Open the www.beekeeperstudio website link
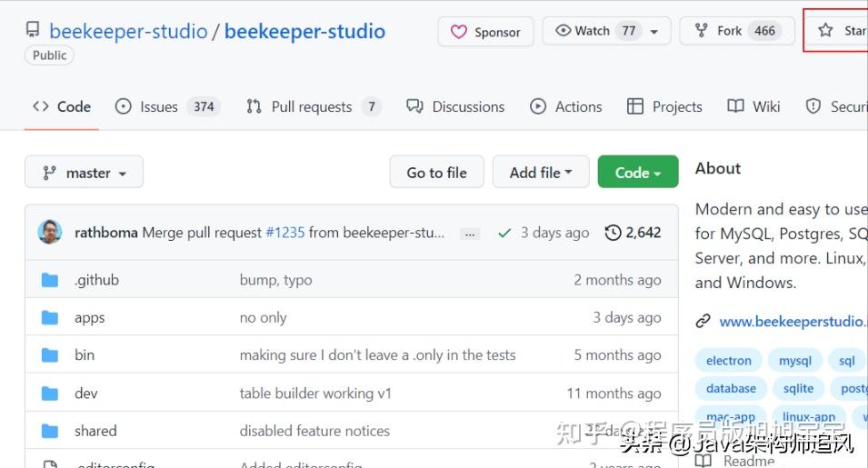The height and width of the screenshot is (468, 868). [793, 322]
